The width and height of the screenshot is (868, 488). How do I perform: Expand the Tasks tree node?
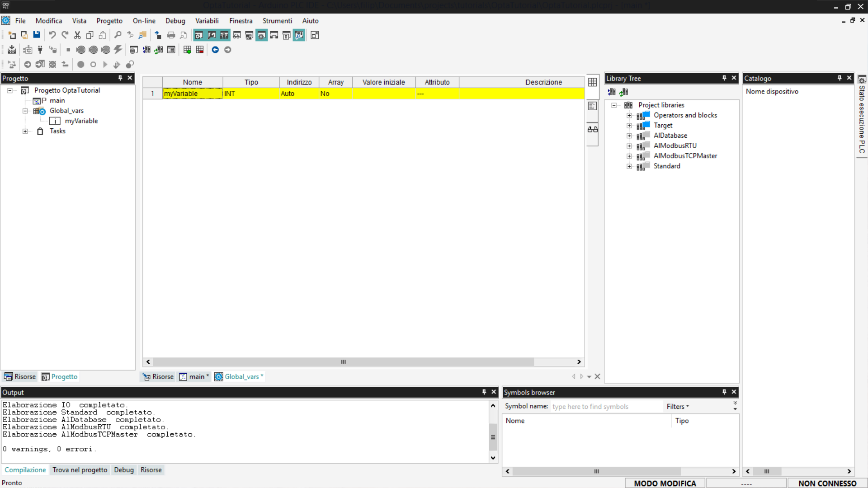pyautogui.click(x=25, y=131)
